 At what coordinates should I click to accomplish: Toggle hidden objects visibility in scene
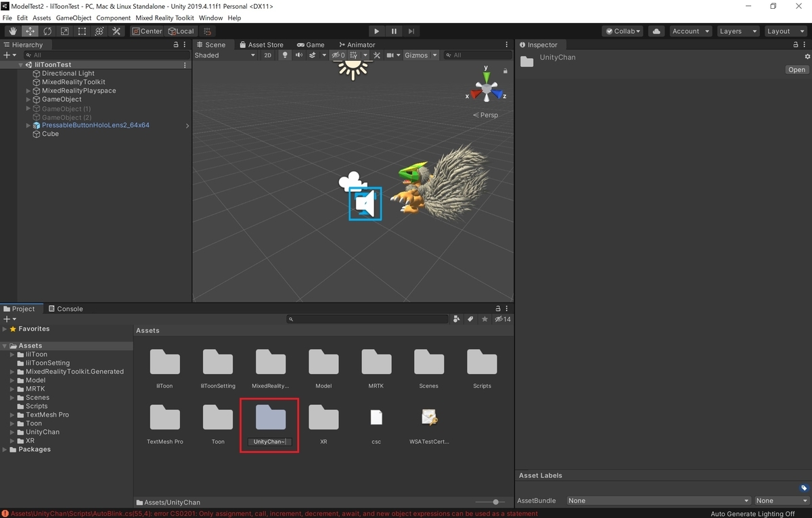338,55
